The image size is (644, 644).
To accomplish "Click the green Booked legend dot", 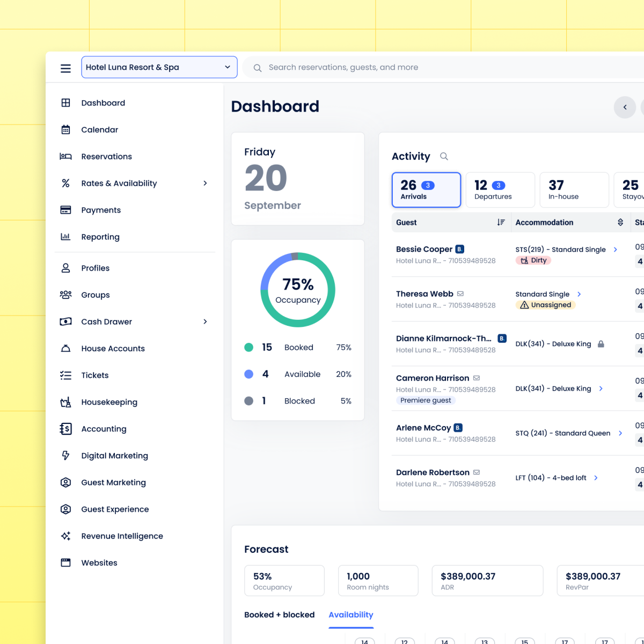I will click(248, 347).
